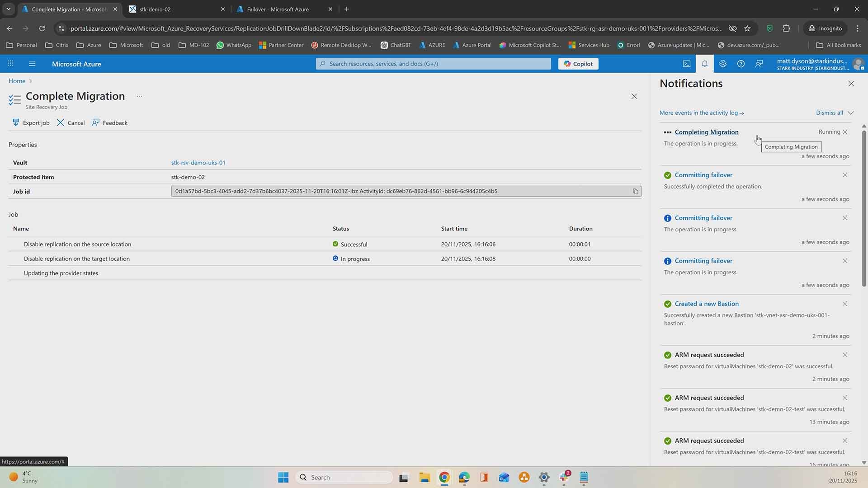Click the feedback icon in header
868x488 pixels.
point(759,64)
